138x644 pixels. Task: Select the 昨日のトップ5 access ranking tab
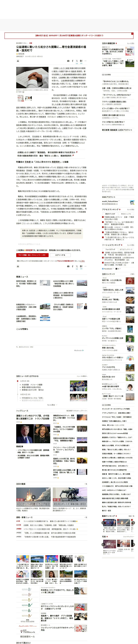pos(126,214)
